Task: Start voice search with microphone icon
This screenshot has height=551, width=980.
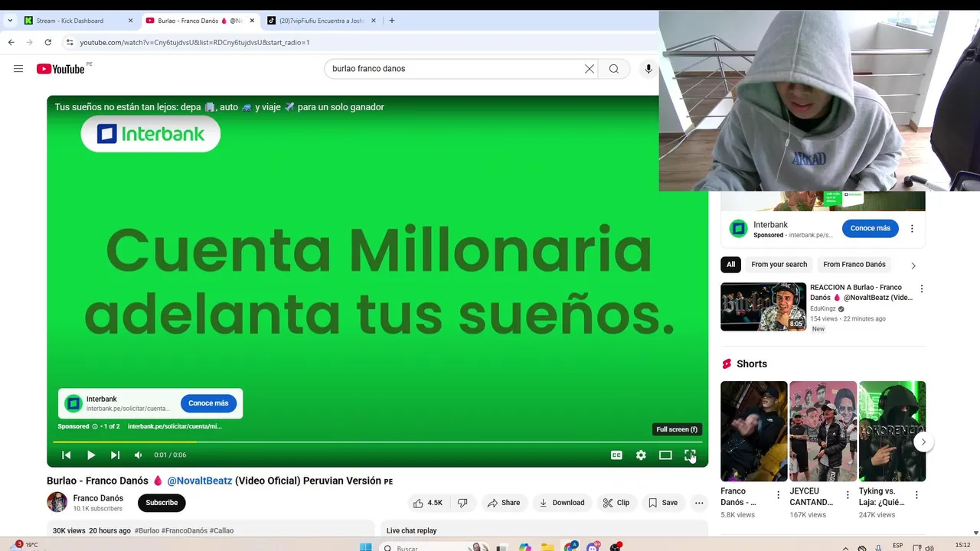Action: coord(648,69)
